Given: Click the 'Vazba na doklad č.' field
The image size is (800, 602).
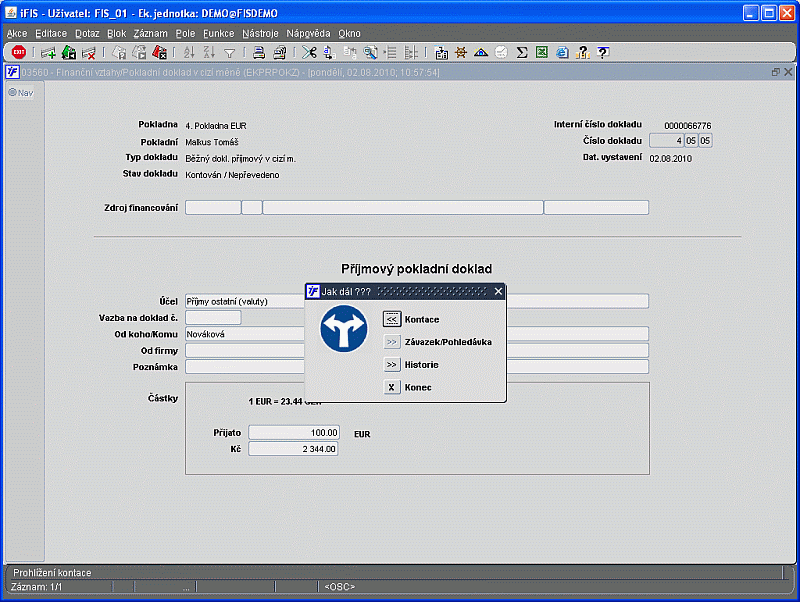Looking at the screenshot, I should (213, 318).
